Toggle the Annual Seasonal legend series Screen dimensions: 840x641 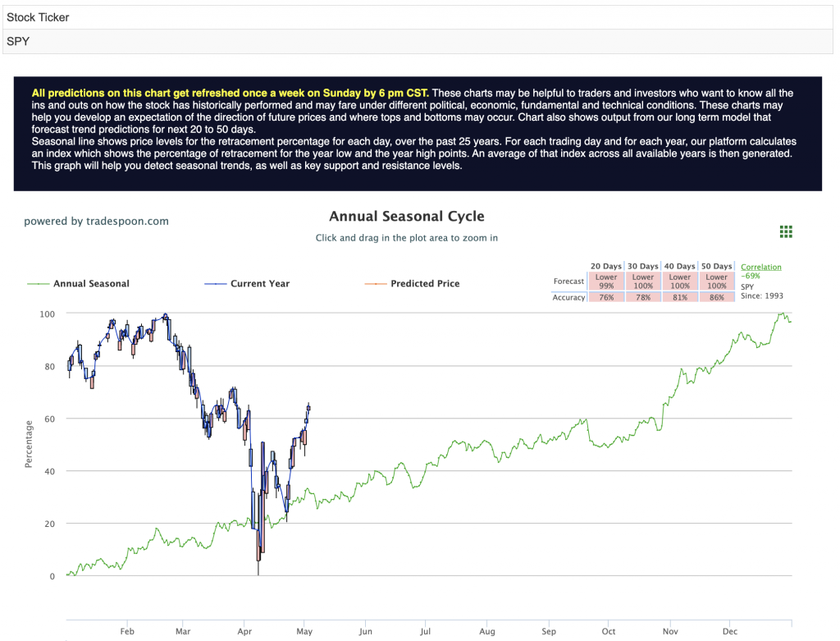(91, 283)
